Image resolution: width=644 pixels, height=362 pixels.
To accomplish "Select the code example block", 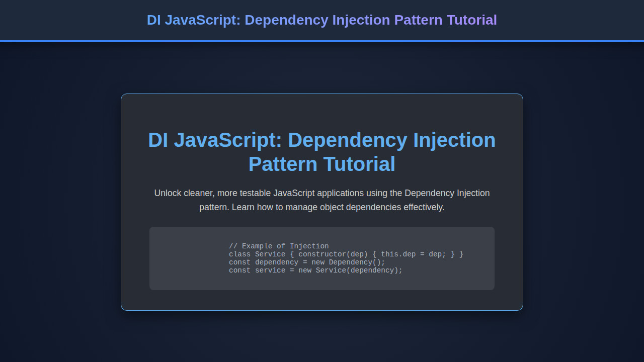I will coord(321,258).
